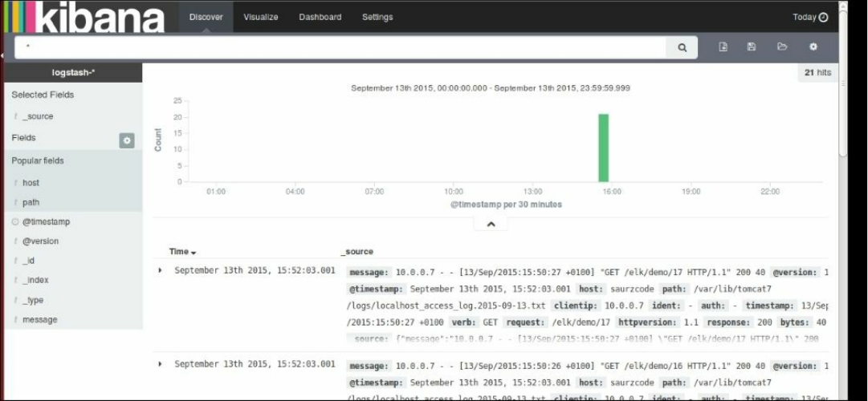Click the New Search icon
868x401 pixels.
723,47
